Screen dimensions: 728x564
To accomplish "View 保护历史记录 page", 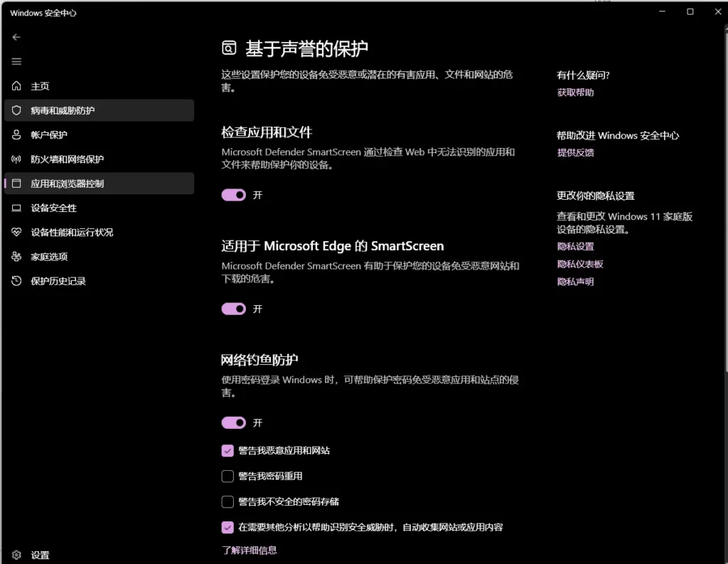I will (x=99, y=281).
